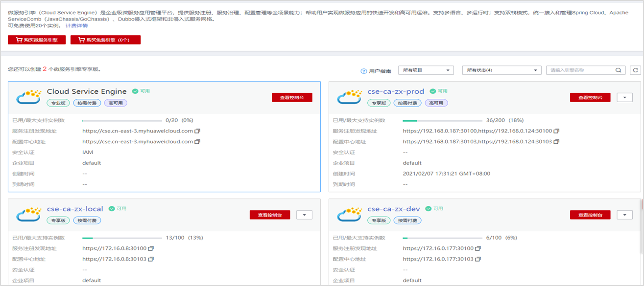Click the question mark icon beside 用户指南
The width and height of the screenshot is (644, 286).
[364, 71]
